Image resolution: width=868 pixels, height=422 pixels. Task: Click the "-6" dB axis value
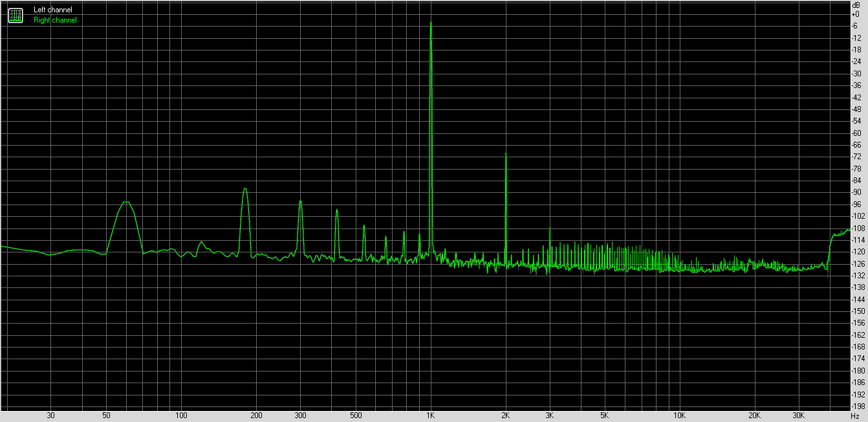[856, 26]
